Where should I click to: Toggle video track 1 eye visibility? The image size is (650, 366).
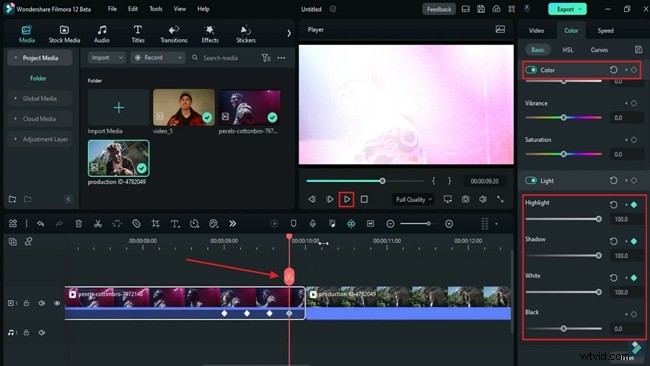57,303
